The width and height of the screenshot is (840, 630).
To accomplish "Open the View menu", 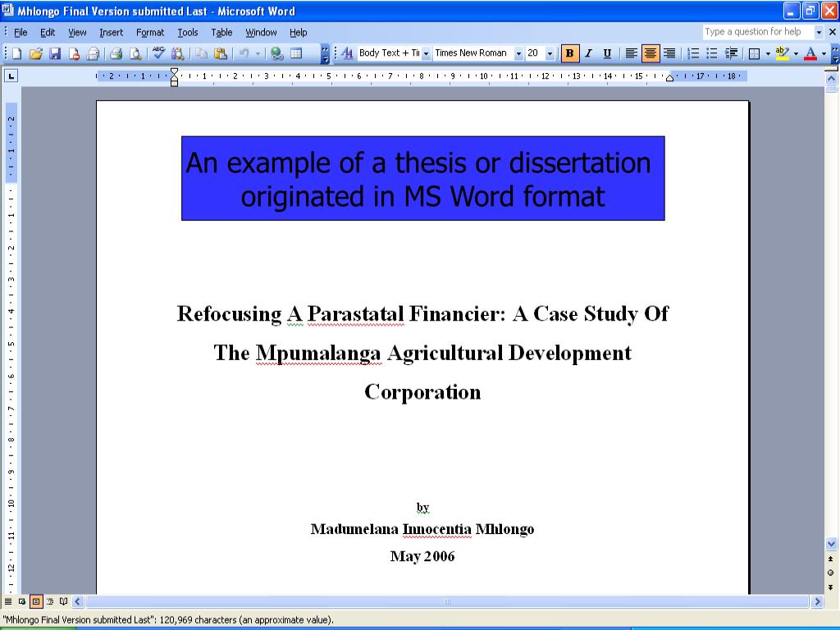I will 77,33.
